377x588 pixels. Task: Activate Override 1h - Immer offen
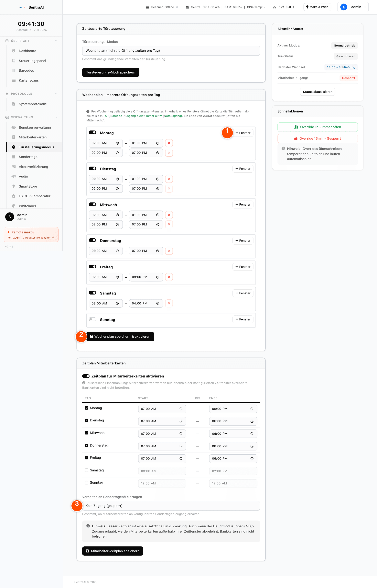pos(318,127)
